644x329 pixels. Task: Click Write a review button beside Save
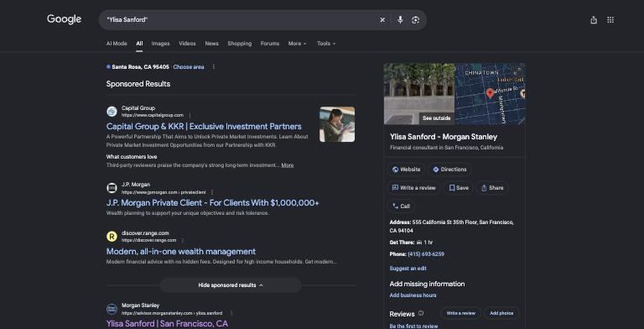(x=414, y=188)
